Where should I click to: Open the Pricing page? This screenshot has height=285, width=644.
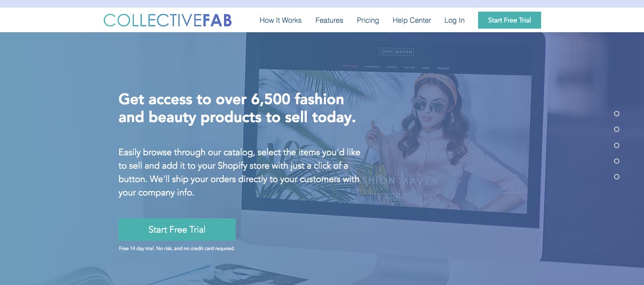pyautogui.click(x=368, y=20)
